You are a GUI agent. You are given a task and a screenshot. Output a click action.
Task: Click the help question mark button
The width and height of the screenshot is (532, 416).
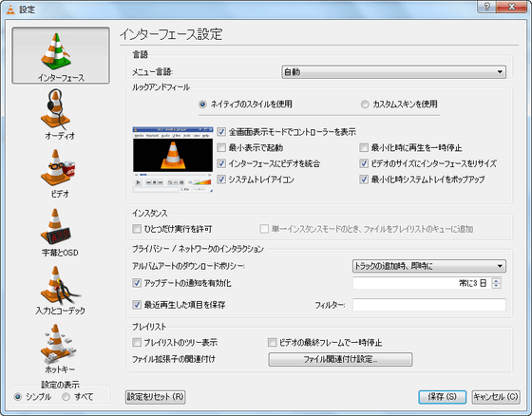486,7
